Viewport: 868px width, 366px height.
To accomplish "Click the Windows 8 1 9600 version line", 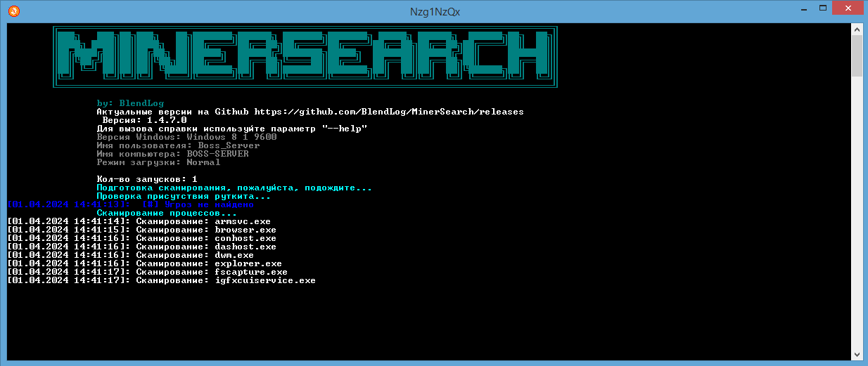I will click(186, 137).
